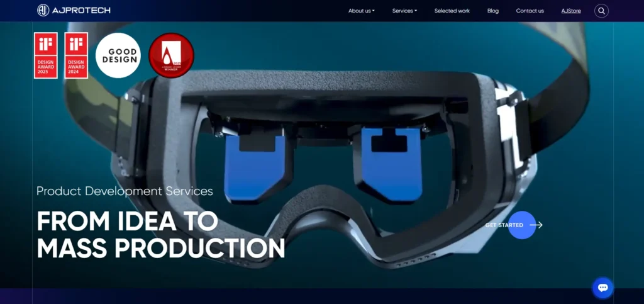Open the blue chat bubble widget
Screen dimensions: 644x304
tap(602, 288)
